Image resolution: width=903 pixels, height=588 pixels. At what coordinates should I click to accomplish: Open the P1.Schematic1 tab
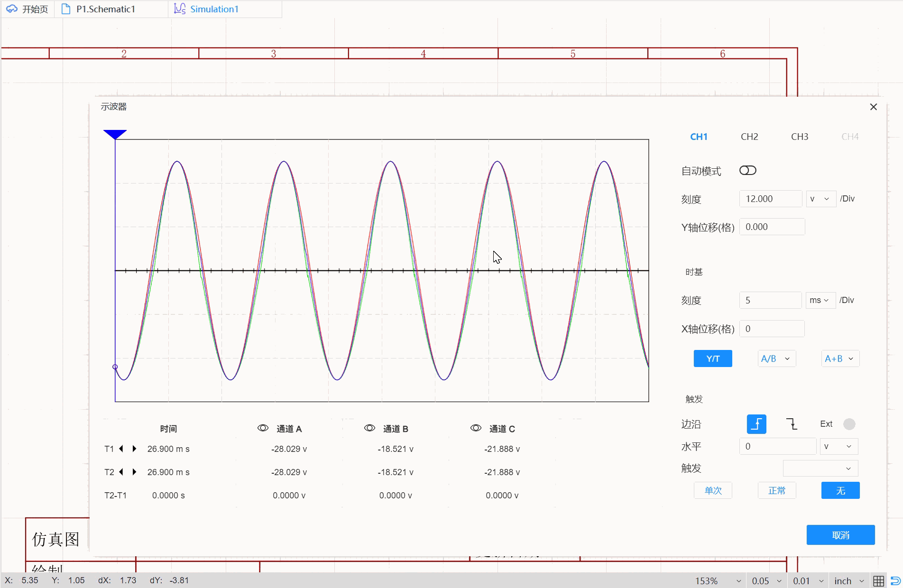coord(105,9)
